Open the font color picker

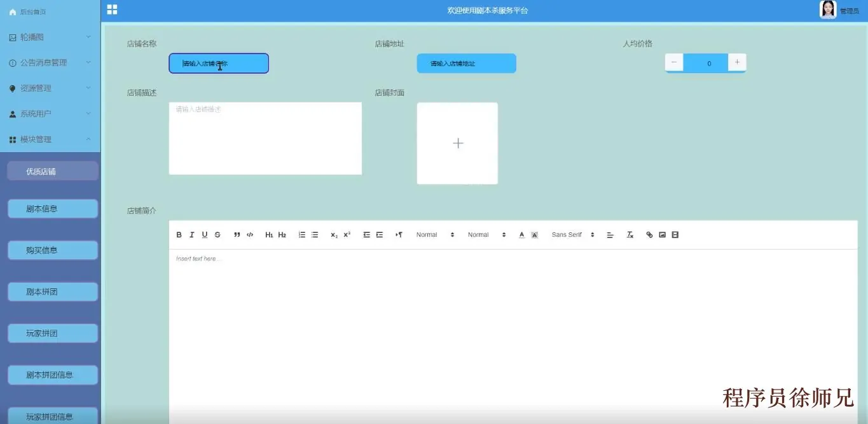pos(521,235)
